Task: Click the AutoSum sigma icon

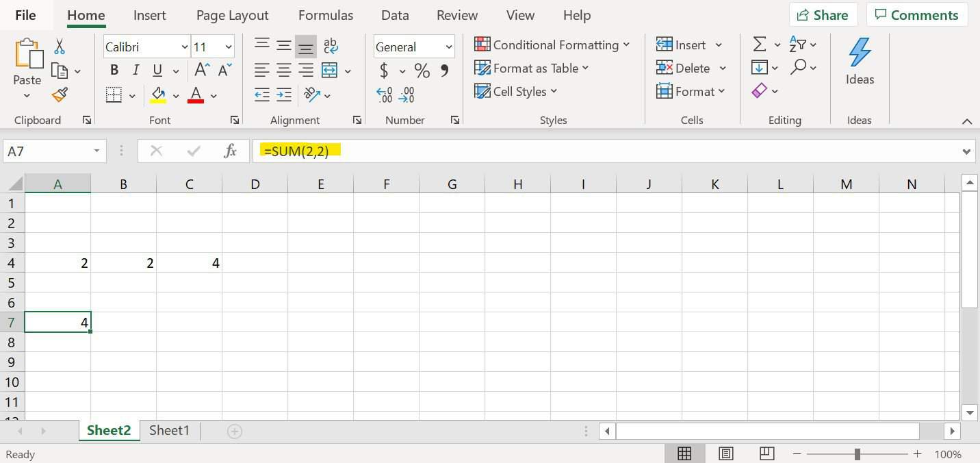Action: click(x=759, y=45)
